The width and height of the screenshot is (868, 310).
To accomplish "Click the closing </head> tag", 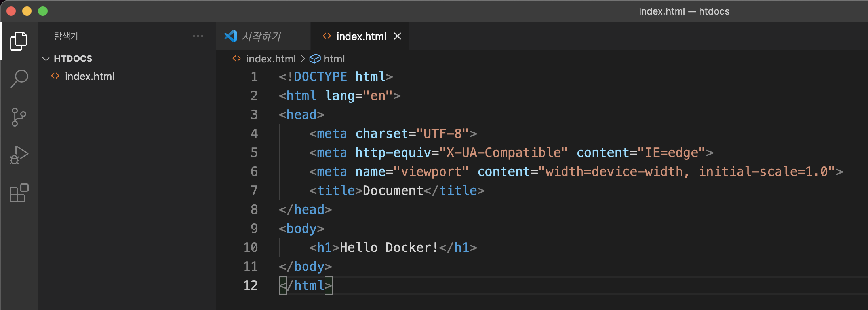I will (x=305, y=210).
